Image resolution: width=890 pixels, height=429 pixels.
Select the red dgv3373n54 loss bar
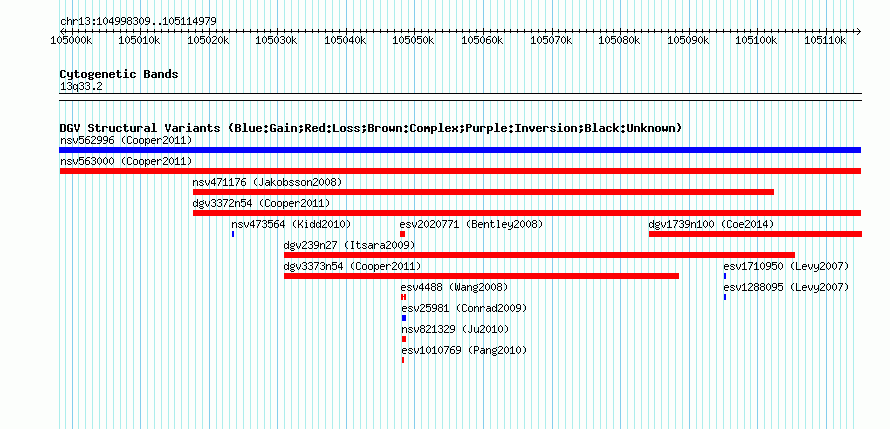point(481,276)
